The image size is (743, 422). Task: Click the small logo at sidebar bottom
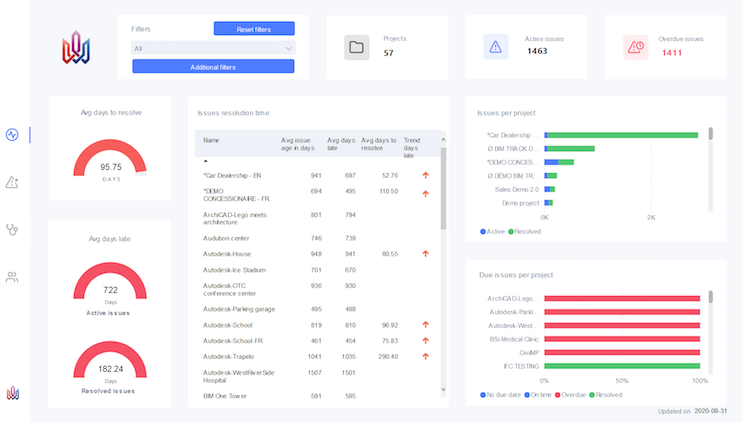click(x=13, y=393)
